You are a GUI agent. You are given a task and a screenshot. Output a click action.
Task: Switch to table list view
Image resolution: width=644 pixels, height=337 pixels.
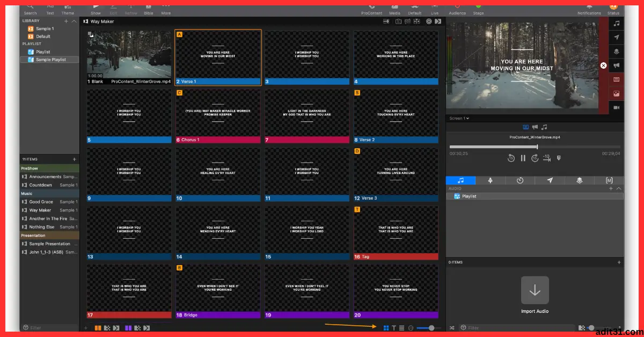[402, 328]
